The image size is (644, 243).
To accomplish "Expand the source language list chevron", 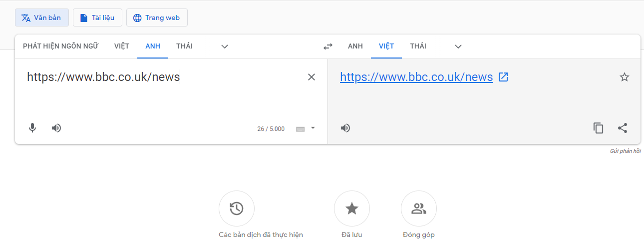I will tap(225, 46).
